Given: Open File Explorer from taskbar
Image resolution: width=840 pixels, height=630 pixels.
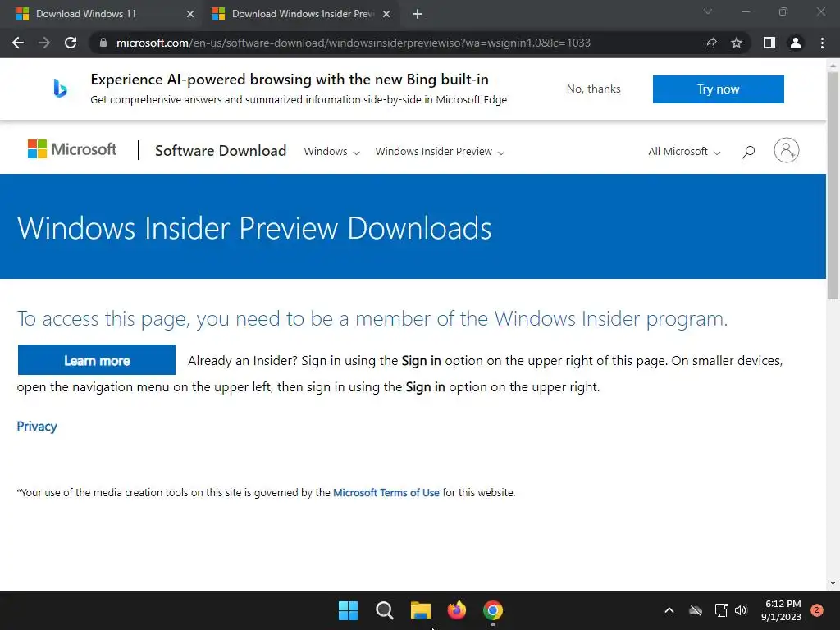Looking at the screenshot, I should pyautogui.click(x=421, y=610).
